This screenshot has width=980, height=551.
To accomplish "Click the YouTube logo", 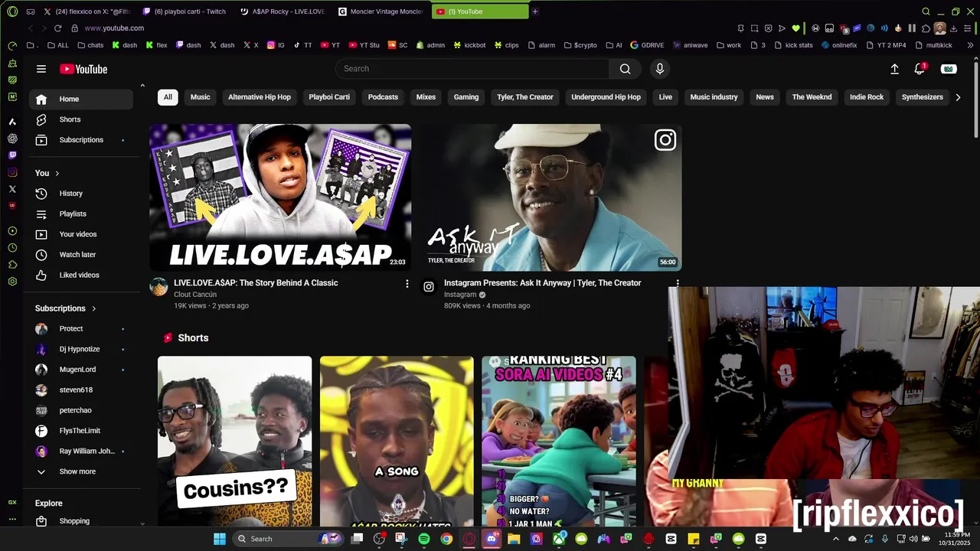I will (83, 69).
